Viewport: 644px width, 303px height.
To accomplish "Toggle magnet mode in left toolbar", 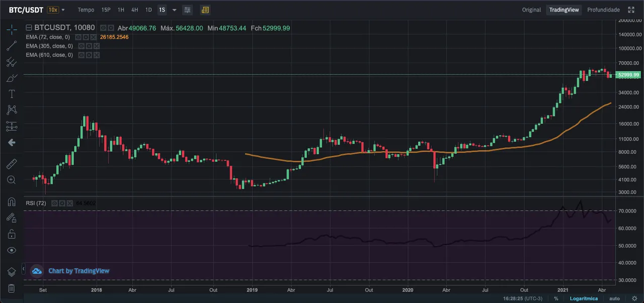I will pyautogui.click(x=12, y=202).
